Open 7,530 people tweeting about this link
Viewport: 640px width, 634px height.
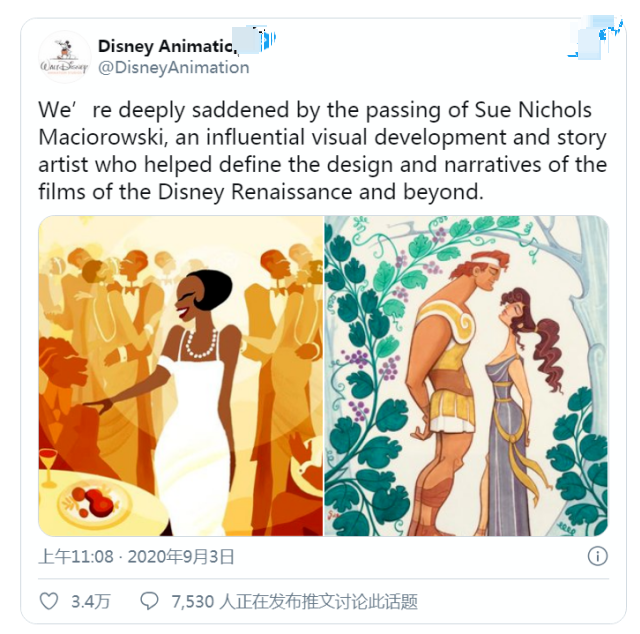point(294,601)
